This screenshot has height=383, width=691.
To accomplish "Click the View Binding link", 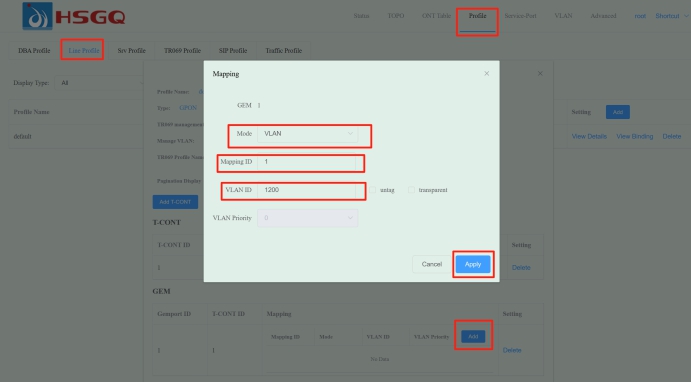I will coord(635,136).
